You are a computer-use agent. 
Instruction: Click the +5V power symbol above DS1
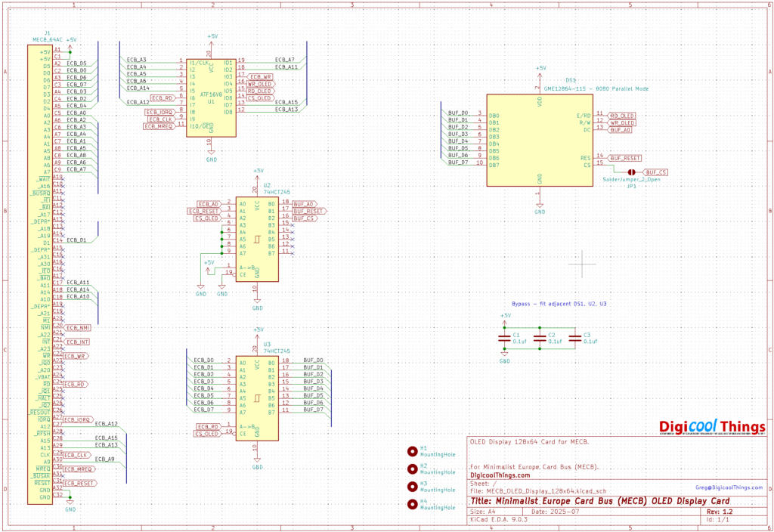click(540, 70)
